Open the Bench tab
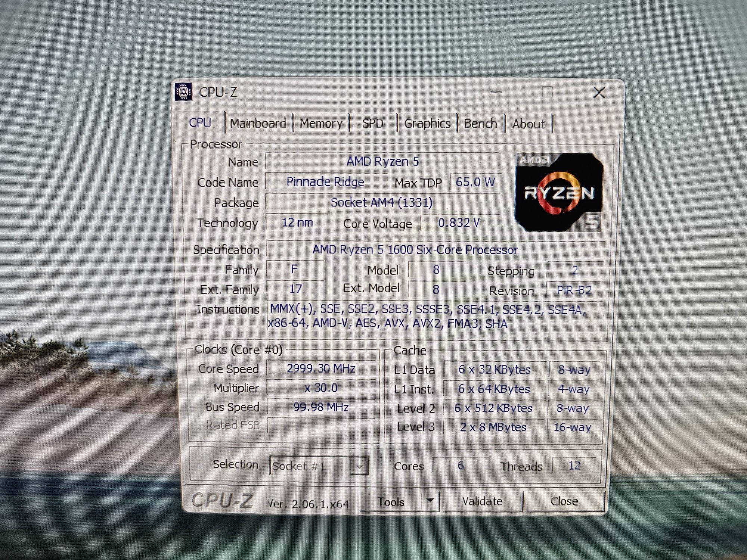 pyautogui.click(x=480, y=124)
